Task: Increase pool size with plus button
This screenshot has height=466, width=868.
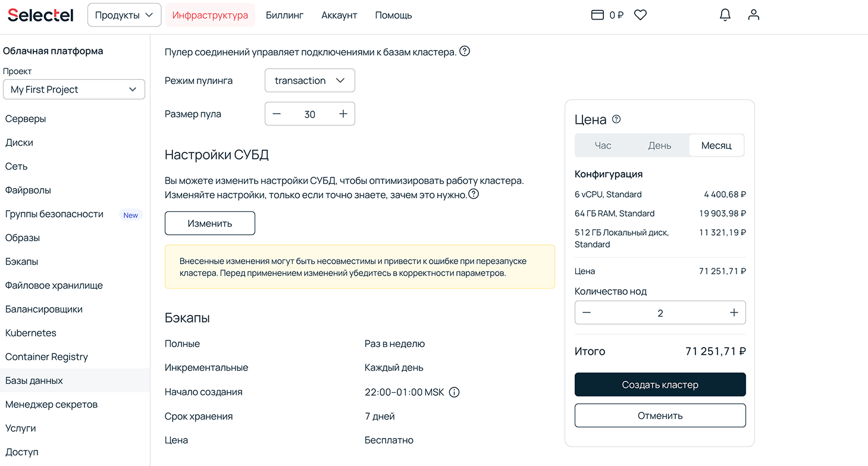Action: coord(343,114)
